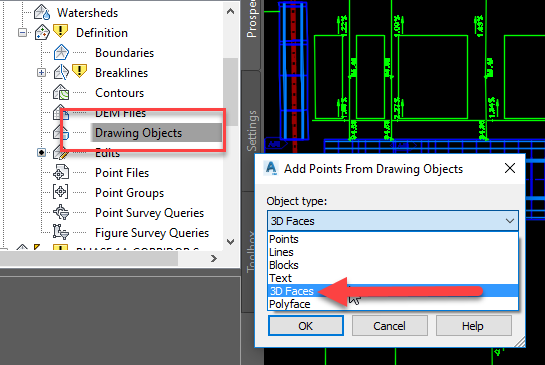Screen dimensions: 545x365
Task: Click the tree panel scroll-down arrow
Action: click(230, 242)
